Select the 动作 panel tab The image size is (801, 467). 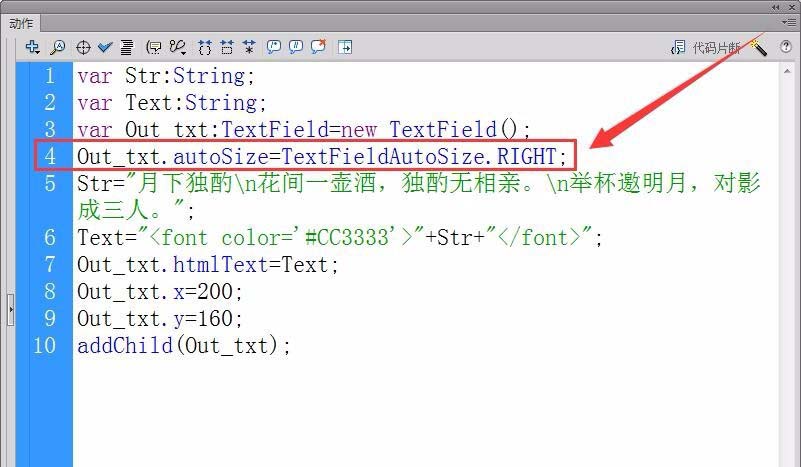pyautogui.click(x=21, y=24)
